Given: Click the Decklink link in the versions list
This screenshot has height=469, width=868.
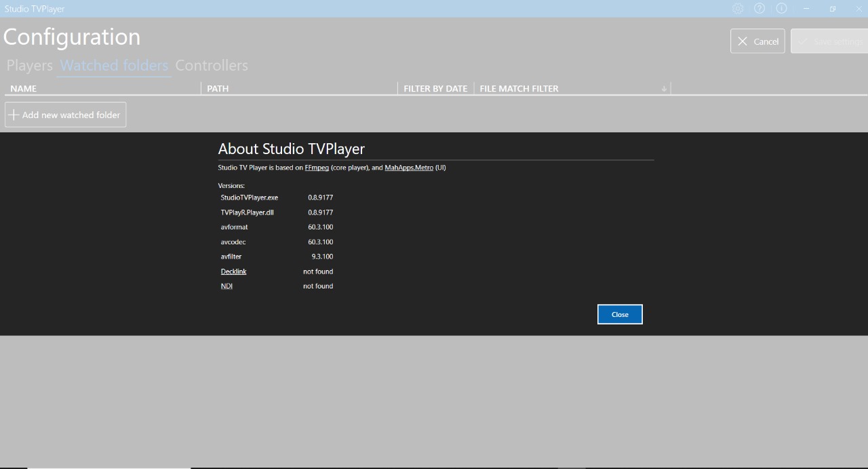Looking at the screenshot, I should click(233, 271).
